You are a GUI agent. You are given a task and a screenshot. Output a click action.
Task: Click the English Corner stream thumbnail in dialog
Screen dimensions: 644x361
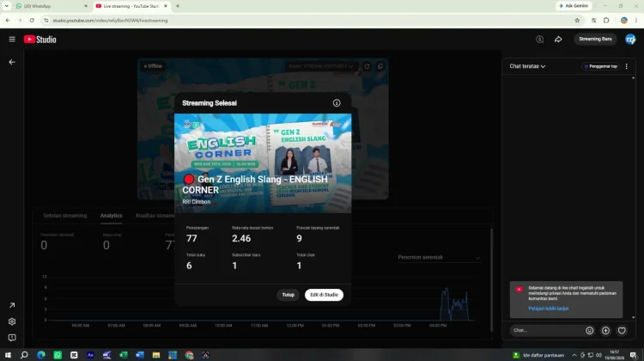[263, 163]
